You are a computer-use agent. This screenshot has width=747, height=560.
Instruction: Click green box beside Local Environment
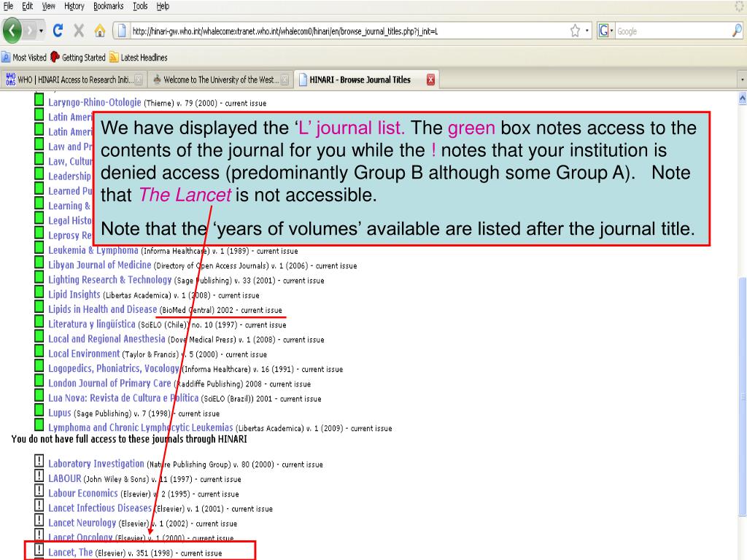coord(39,351)
